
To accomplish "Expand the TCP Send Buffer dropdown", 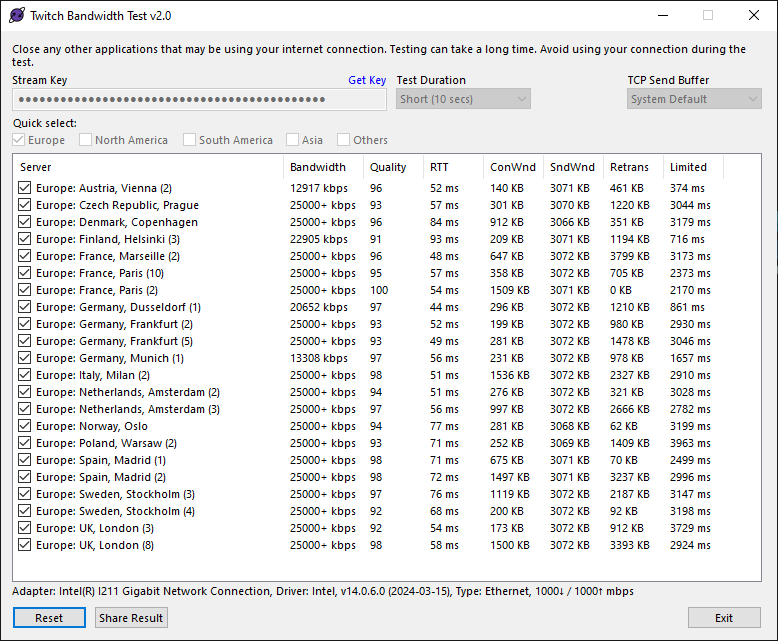I will click(694, 99).
